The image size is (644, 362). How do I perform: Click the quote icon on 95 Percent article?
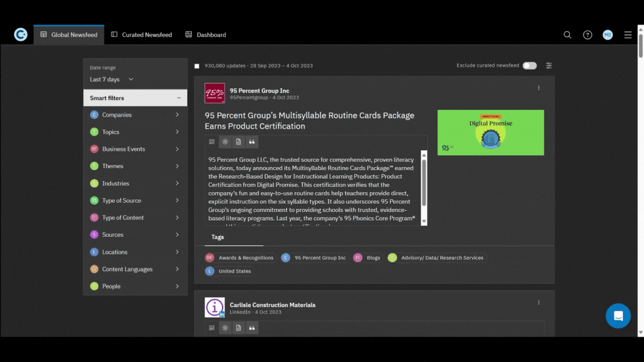pos(252,142)
